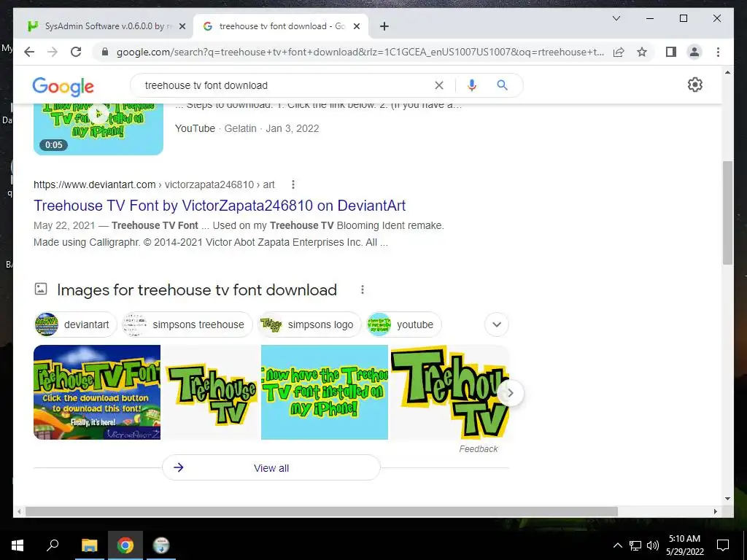Screen dimensions: 747x560
Task: Open File Explorer from the taskbar
Action: [89, 545]
